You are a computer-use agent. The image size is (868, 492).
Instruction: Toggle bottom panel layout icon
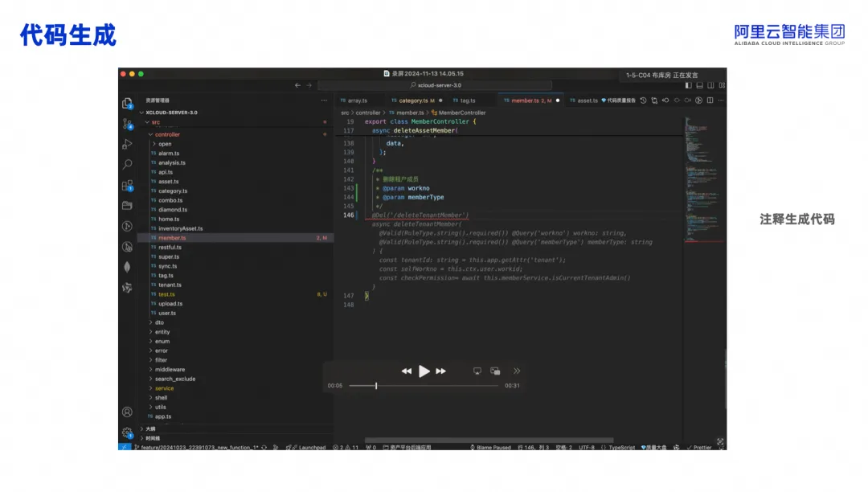(x=700, y=85)
